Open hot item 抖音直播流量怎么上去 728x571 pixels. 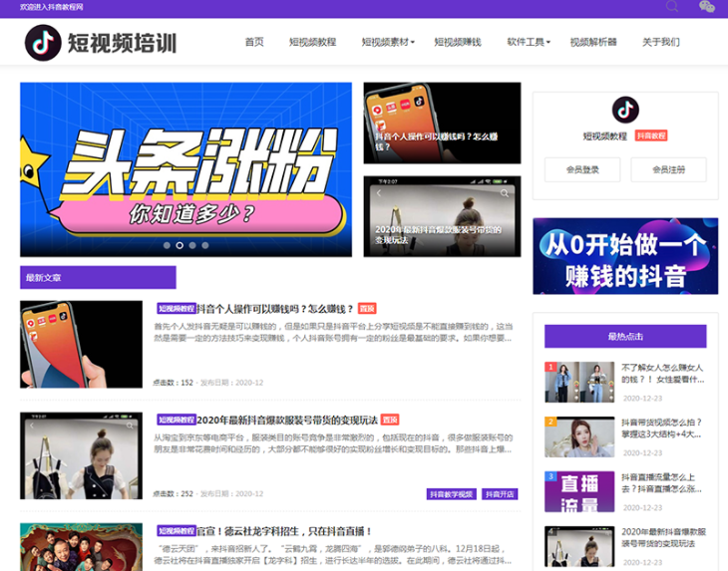point(661,483)
